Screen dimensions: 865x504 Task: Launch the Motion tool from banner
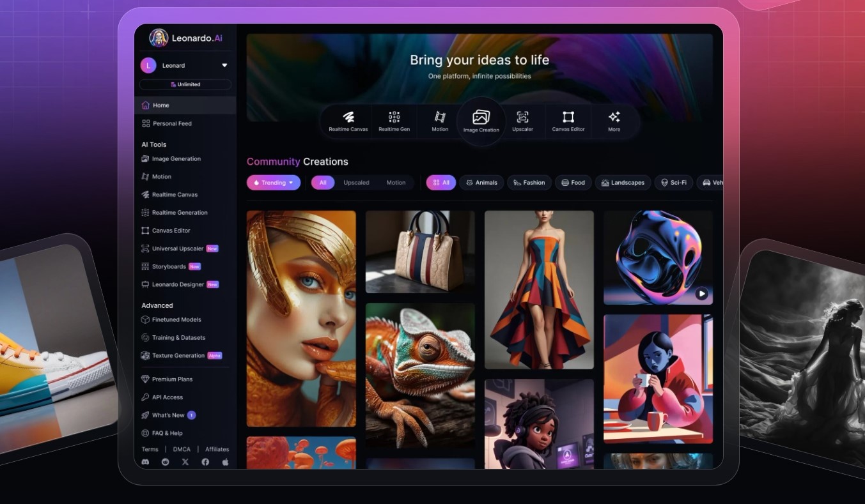(440, 121)
